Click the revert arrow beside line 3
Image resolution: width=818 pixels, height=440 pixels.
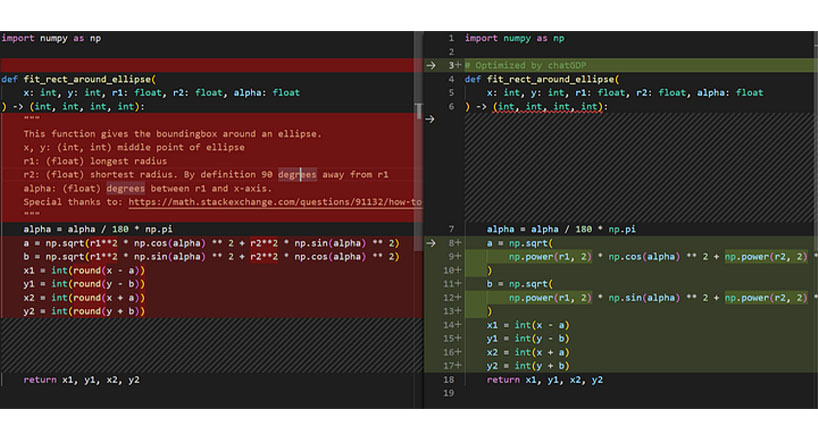pos(430,65)
